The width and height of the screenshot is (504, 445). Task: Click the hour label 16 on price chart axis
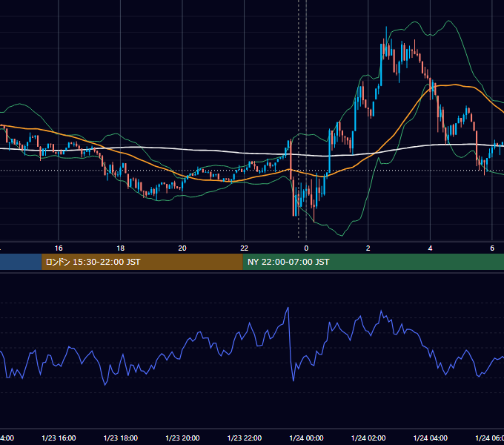coord(59,248)
